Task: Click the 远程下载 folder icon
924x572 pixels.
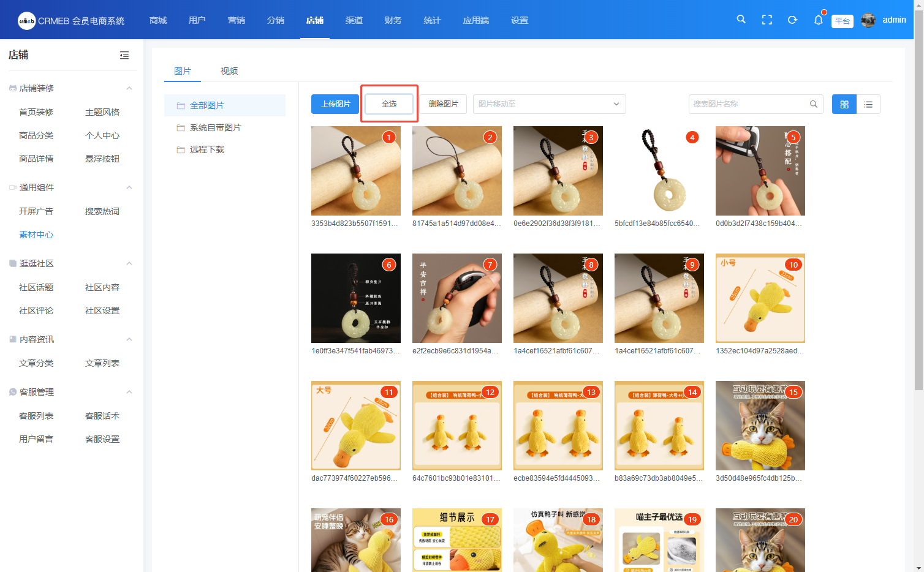Action: [181, 149]
